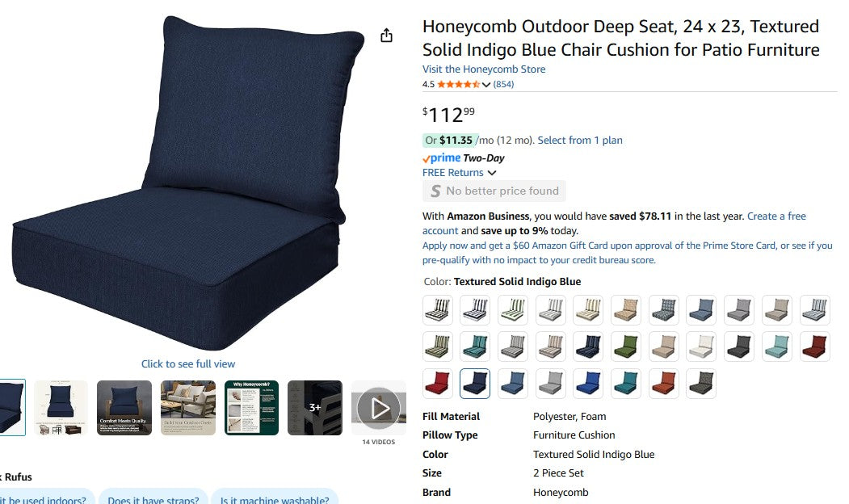
Task: View the 'Comfort Meets Quality' thumbnail
Action: (x=124, y=408)
